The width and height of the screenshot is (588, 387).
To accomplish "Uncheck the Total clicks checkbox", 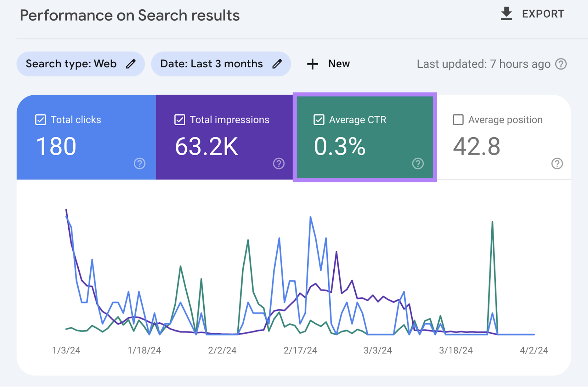I will click(x=40, y=120).
